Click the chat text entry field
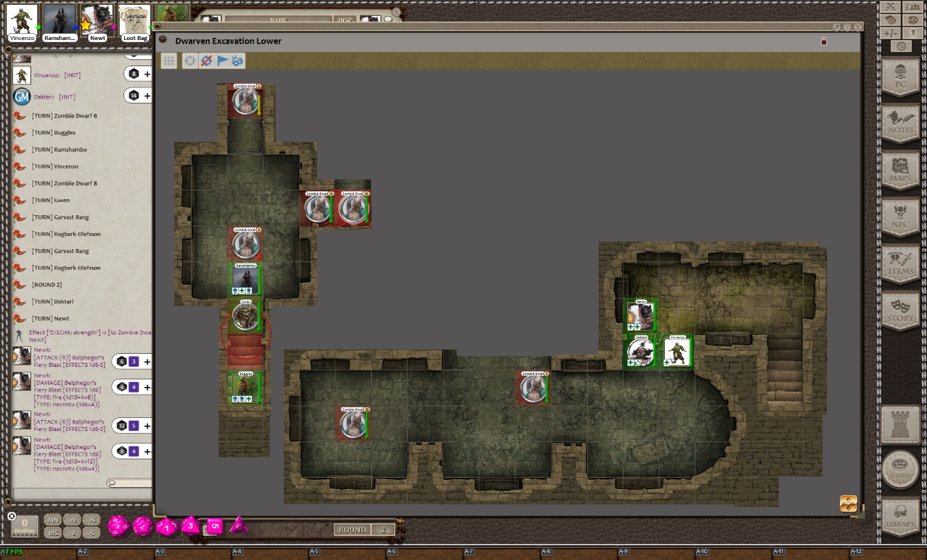This screenshot has height=560, width=927. tap(81, 494)
